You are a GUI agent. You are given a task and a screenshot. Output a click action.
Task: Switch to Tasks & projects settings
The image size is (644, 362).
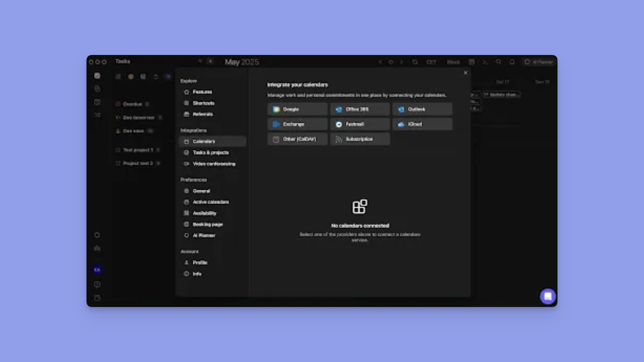[x=211, y=152]
